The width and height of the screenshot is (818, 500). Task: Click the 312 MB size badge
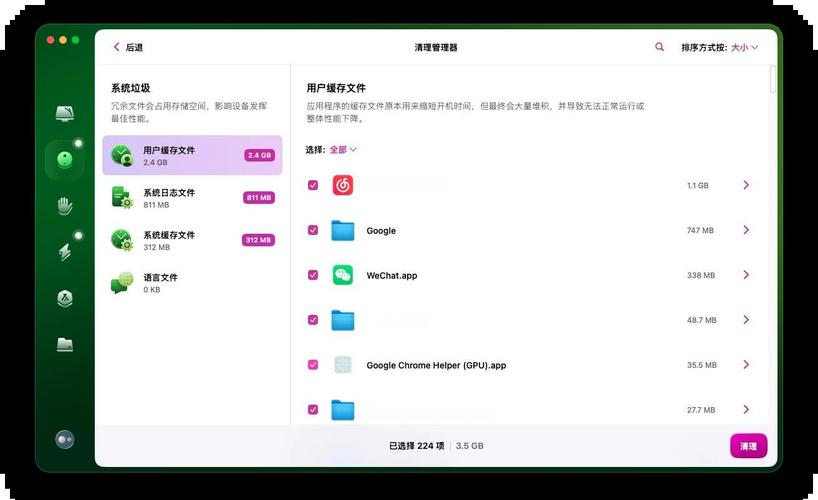258,240
